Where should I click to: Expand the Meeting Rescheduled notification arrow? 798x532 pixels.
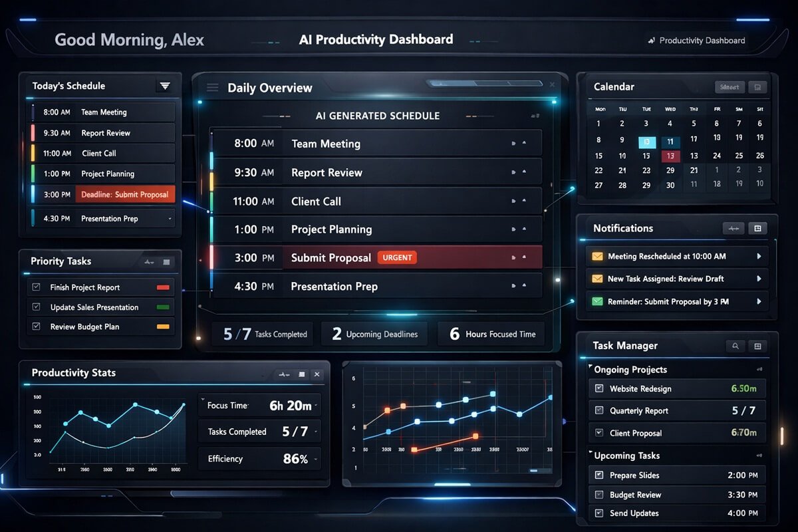point(759,256)
